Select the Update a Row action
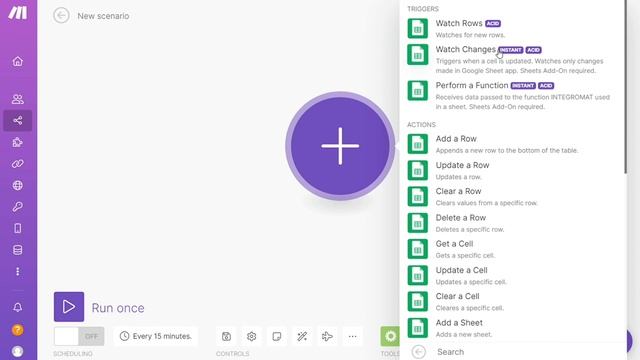Image resolution: width=640 pixels, height=360 pixels. [513, 170]
